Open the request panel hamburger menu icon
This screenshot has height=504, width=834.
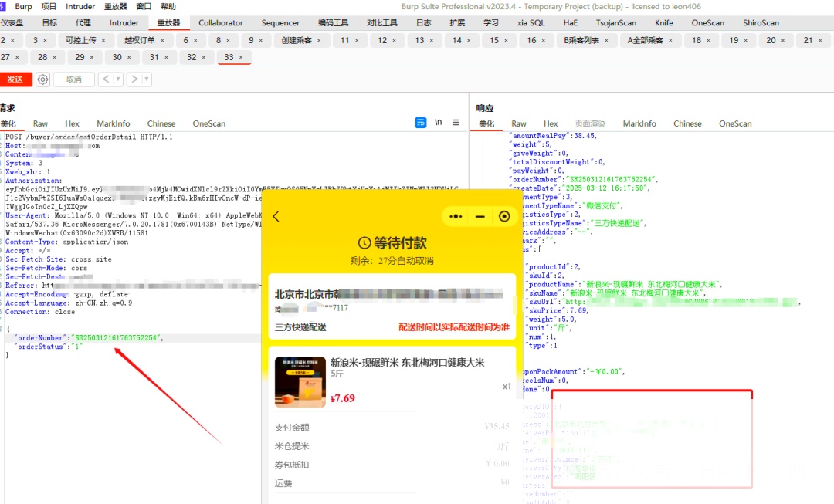[x=456, y=122]
